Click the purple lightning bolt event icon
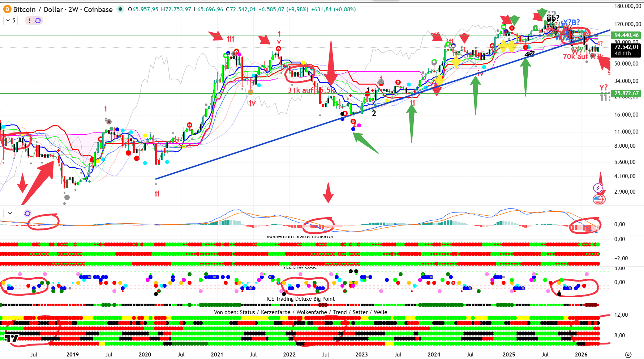 (x=598, y=188)
